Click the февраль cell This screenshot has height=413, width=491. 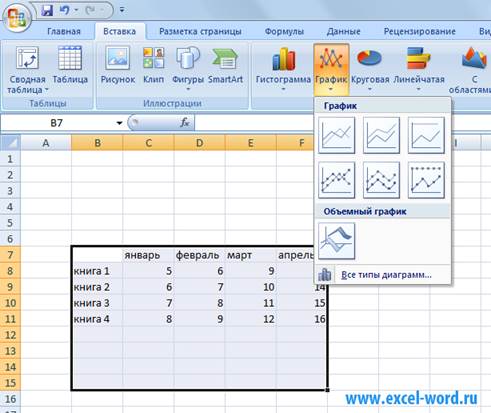[199, 255]
